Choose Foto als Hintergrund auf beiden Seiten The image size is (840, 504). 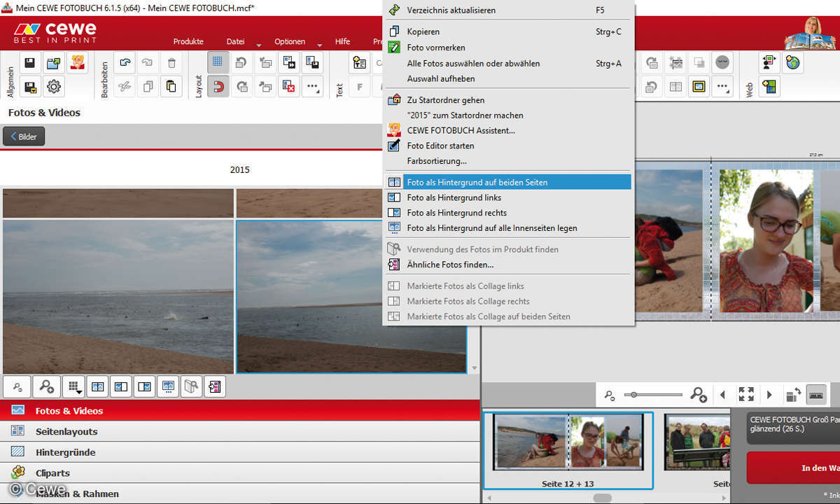(508, 182)
